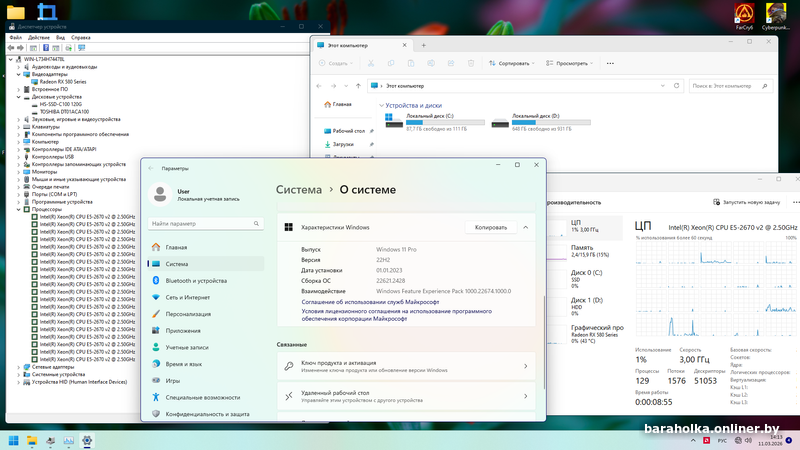Go to Home in Settings sidebar
The height and width of the screenshot is (450, 800).
click(x=176, y=247)
